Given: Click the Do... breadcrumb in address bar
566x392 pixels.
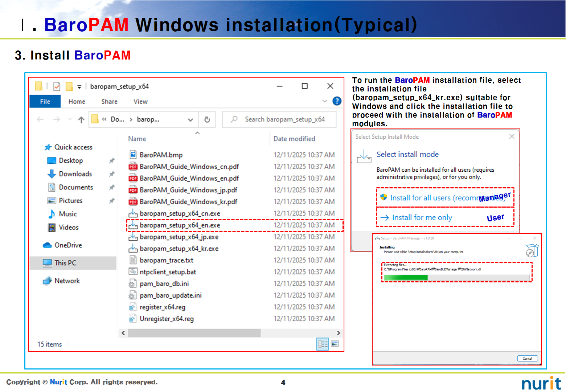Looking at the screenshot, I should point(117,119).
